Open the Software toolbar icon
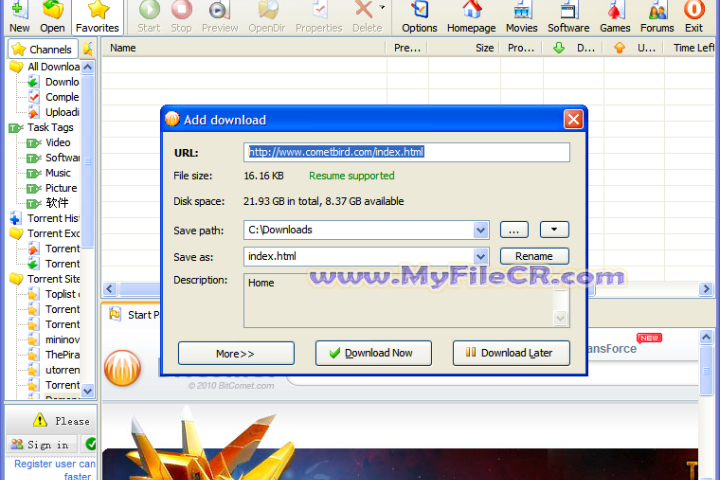Viewport: 720px width, 480px height. 568,17
